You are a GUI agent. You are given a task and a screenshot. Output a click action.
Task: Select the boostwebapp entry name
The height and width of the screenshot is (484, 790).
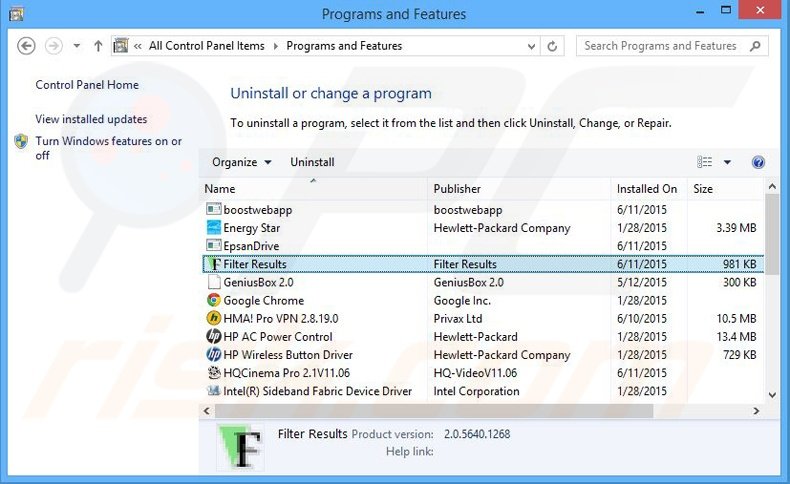pos(257,210)
